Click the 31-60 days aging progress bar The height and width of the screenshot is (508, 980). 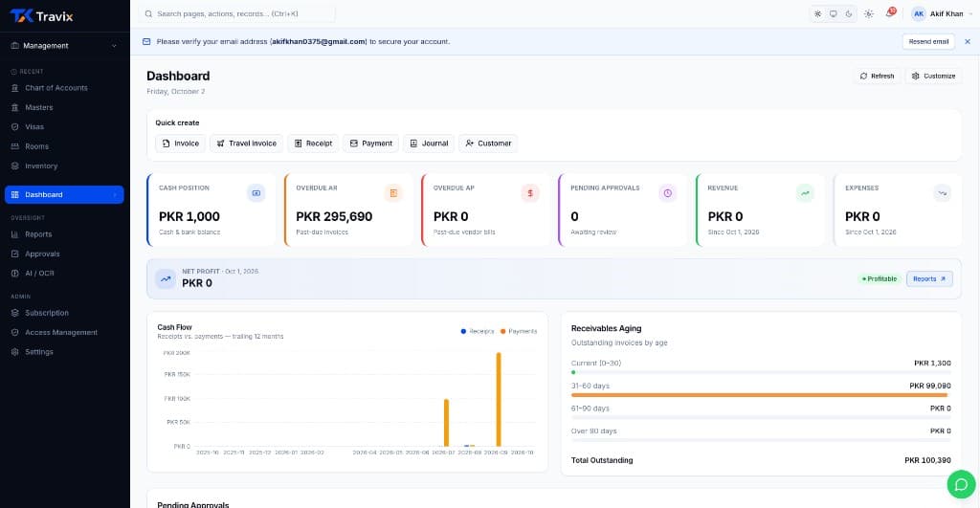tap(760, 395)
